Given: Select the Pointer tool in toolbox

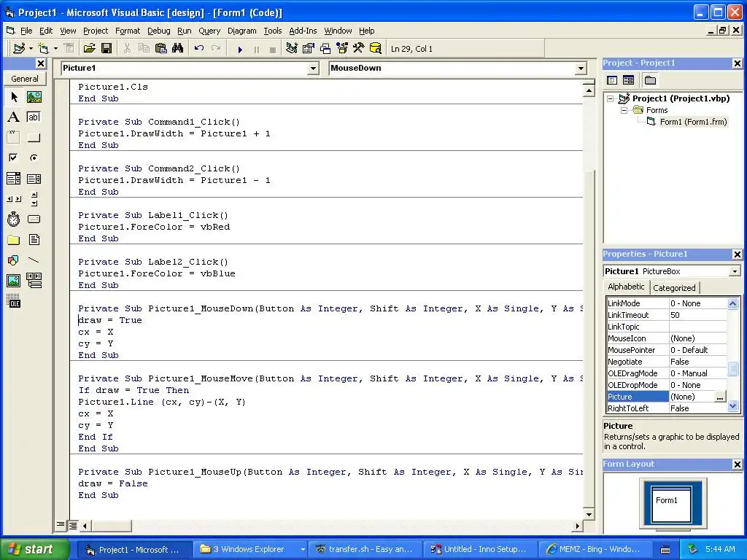Looking at the screenshot, I should [x=14, y=97].
